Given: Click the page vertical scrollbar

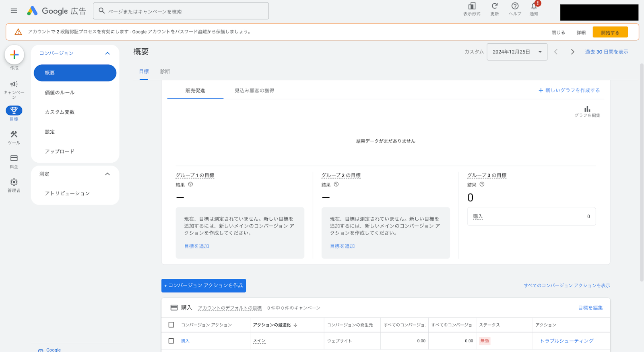Looking at the screenshot, I should pyautogui.click(x=642, y=172).
